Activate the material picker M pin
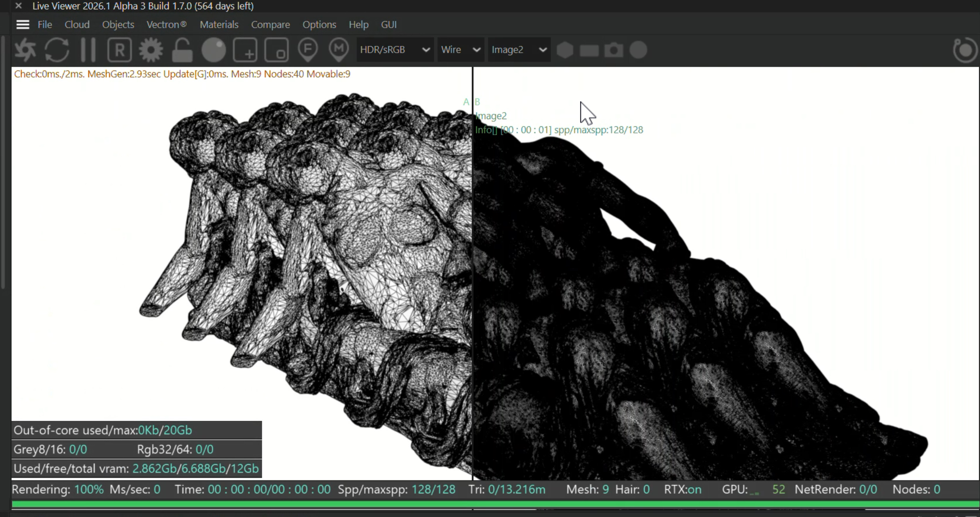Screen dimensions: 980x517 pyautogui.click(x=339, y=49)
